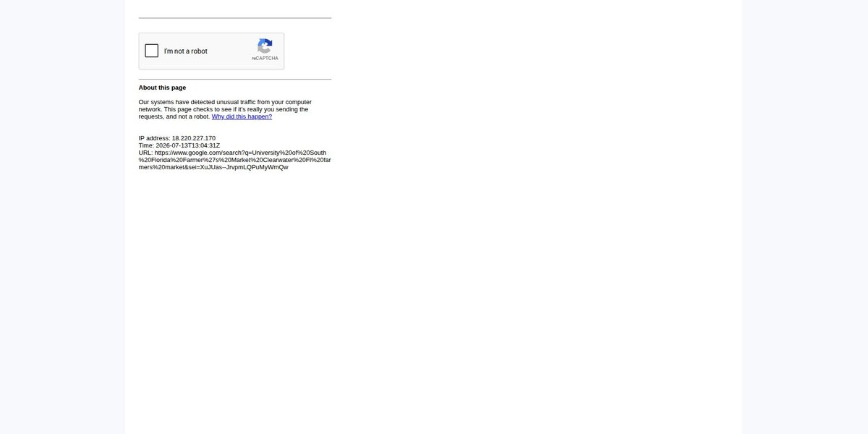Click the IP address line 18.220.227.170

pyautogui.click(x=177, y=138)
